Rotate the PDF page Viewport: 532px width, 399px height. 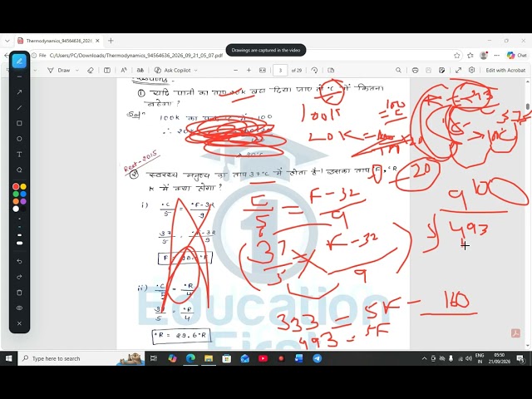[314, 70]
